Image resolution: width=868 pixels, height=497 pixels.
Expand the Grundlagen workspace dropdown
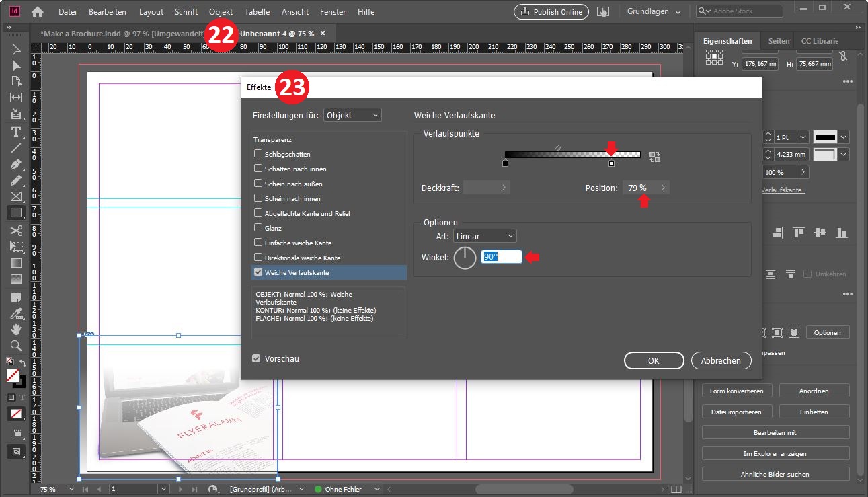tap(654, 12)
